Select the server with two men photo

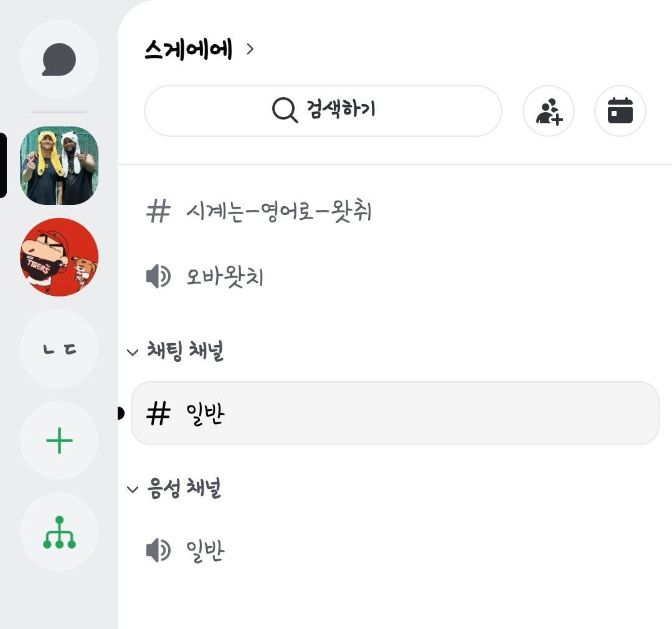[x=59, y=166]
